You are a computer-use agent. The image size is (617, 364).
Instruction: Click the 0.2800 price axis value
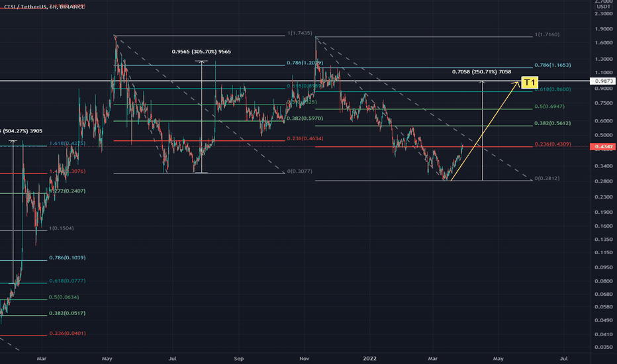pyautogui.click(x=604, y=181)
